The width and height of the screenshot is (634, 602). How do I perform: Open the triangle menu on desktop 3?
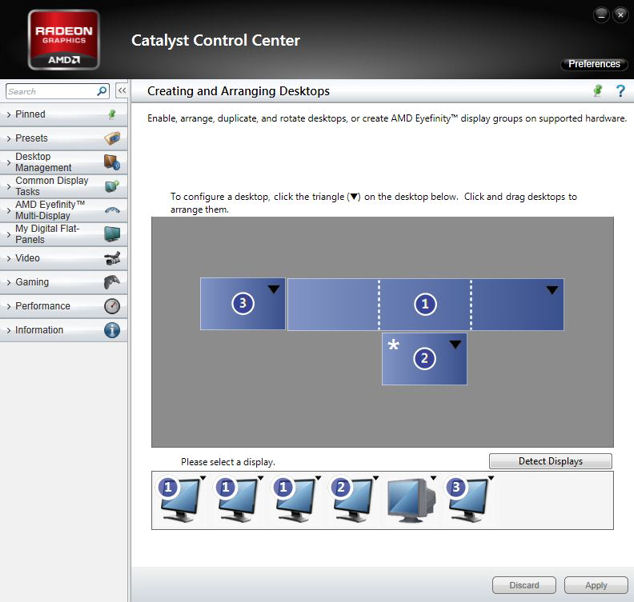point(274,289)
